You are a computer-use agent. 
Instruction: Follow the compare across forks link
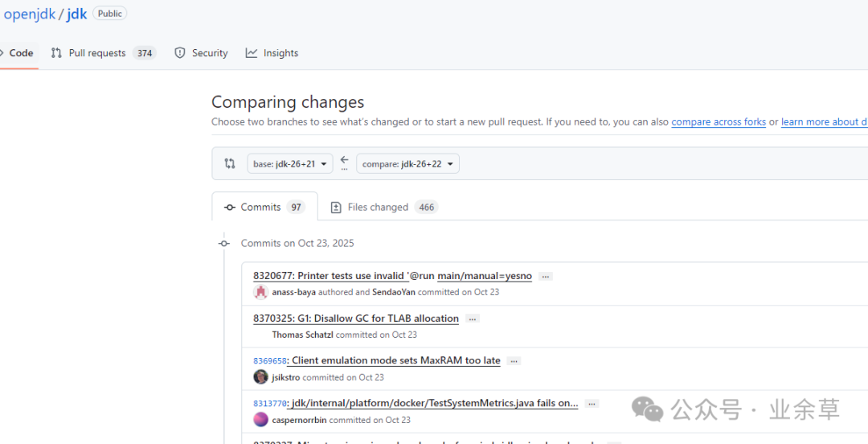tap(719, 122)
